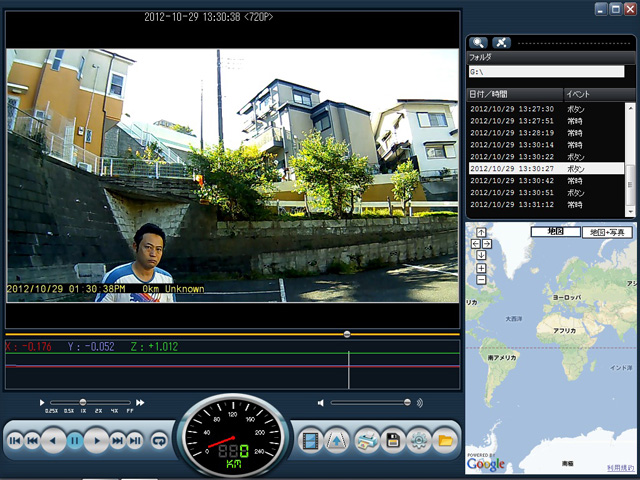Viewport: 640px width, 480px height.
Task: Open the yellow folder icon
Action: (445, 440)
